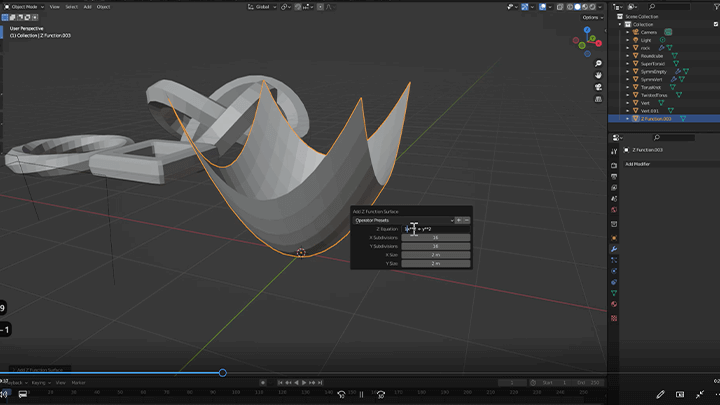The width and height of the screenshot is (720, 405).
Task: Click the add preset plus button
Action: (x=458, y=220)
